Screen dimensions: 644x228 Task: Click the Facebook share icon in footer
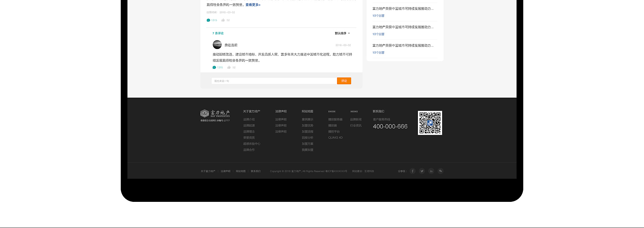pos(413,171)
